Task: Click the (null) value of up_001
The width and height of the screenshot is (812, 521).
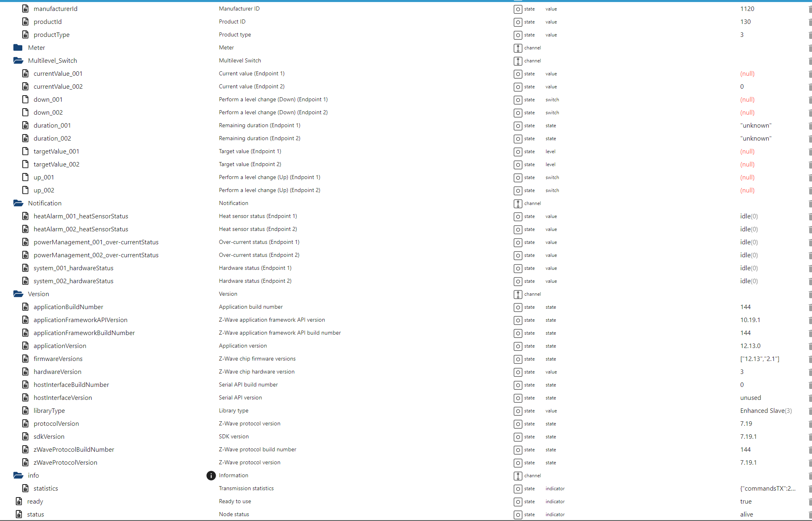Action: (747, 177)
